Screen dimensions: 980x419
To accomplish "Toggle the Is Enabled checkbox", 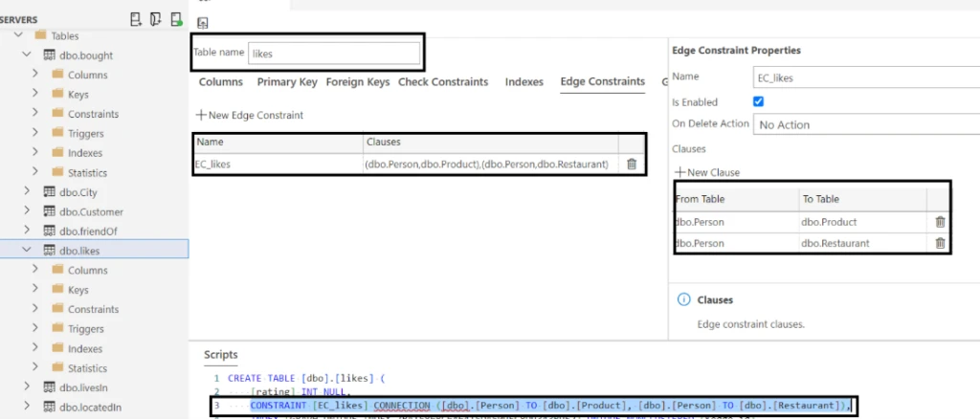I will pyautogui.click(x=759, y=101).
